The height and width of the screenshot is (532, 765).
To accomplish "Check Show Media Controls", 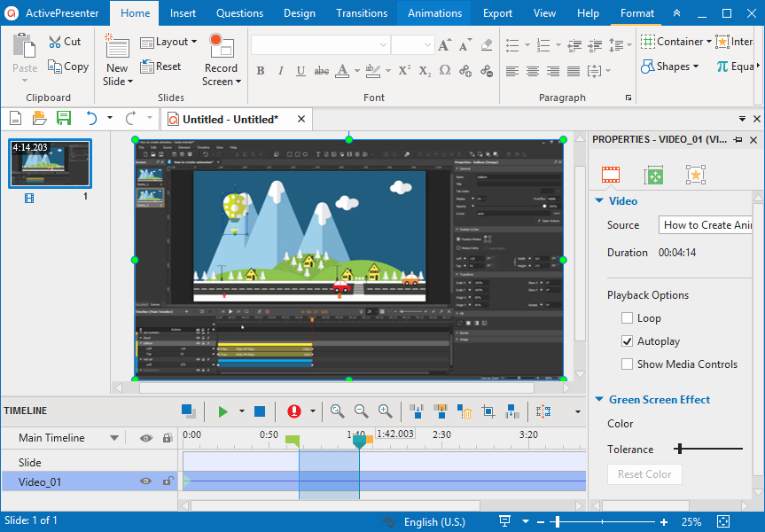I will point(628,364).
